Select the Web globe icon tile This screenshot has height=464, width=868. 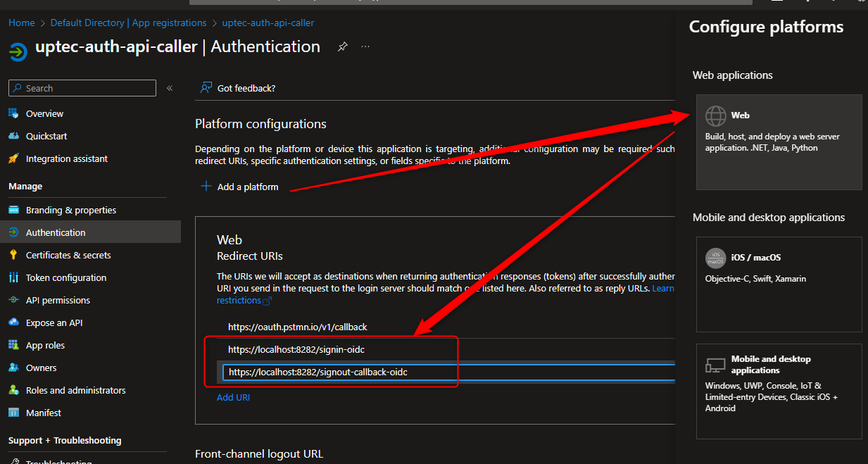tap(716, 115)
